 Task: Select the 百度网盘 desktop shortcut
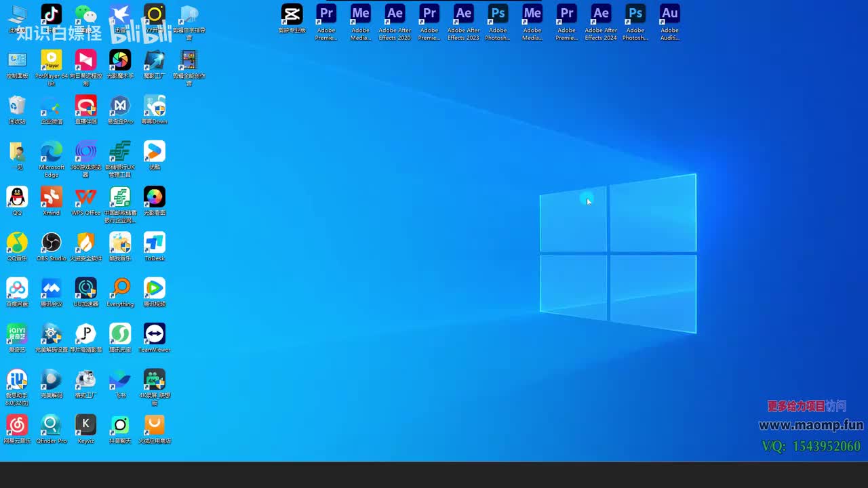point(17,288)
